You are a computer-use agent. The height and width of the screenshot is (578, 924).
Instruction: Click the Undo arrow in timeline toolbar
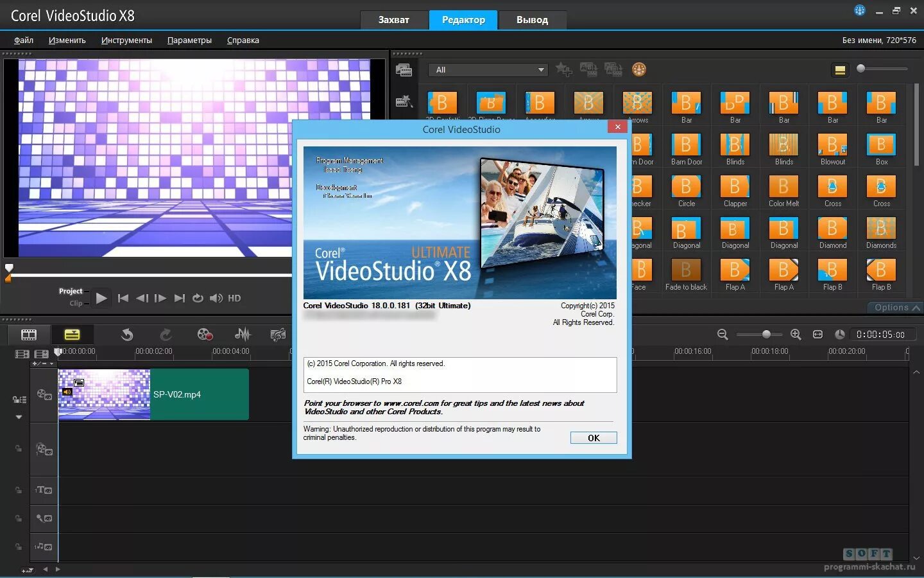127,335
